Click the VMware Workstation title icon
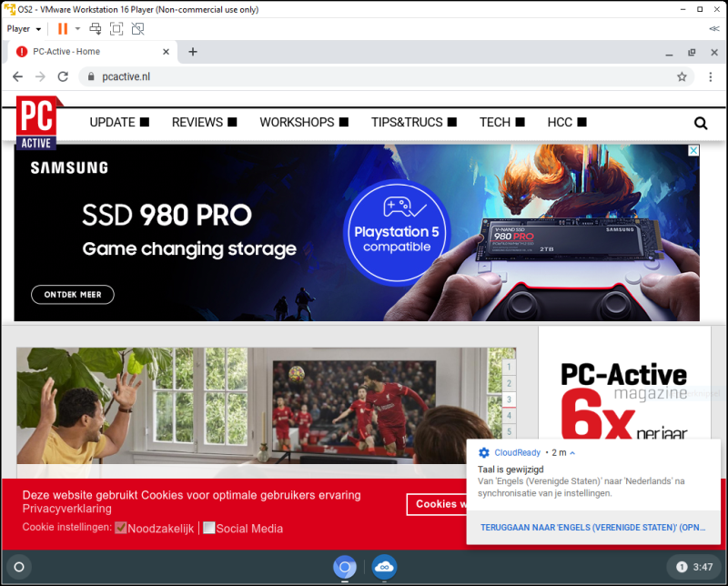Viewport: 728px width, 586px height. pyautogui.click(x=9, y=9)
